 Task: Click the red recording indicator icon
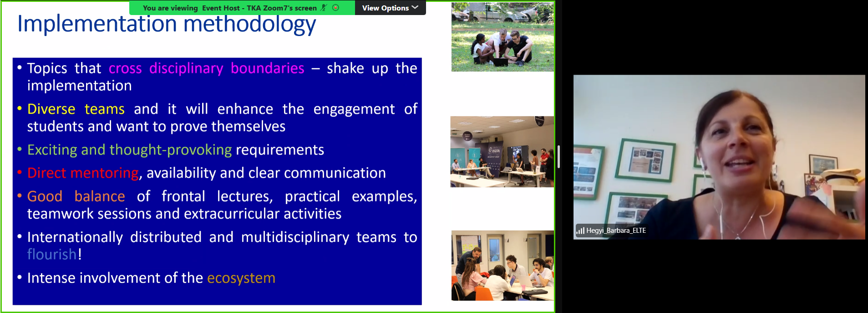(336, 8)
